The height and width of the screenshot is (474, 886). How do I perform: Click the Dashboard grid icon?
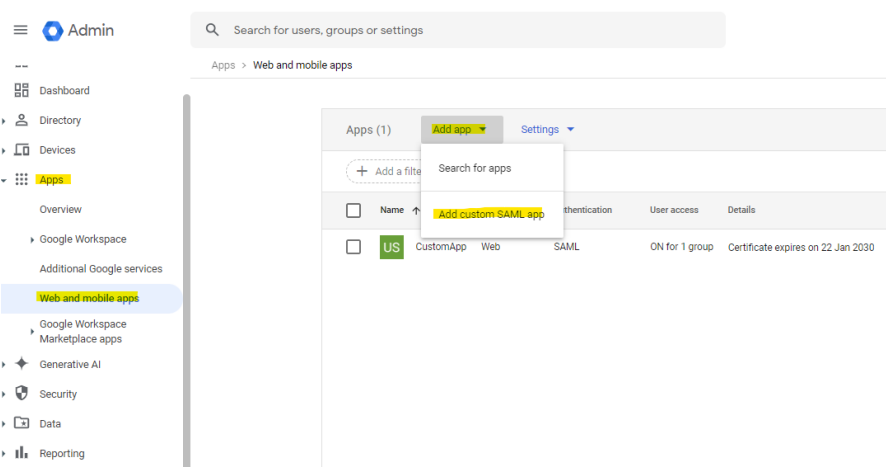[x=21, y=90]
